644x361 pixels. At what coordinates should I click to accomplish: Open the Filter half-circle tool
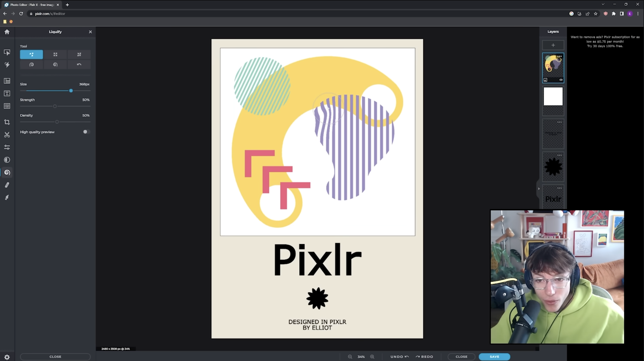click(x=7, y=160)
